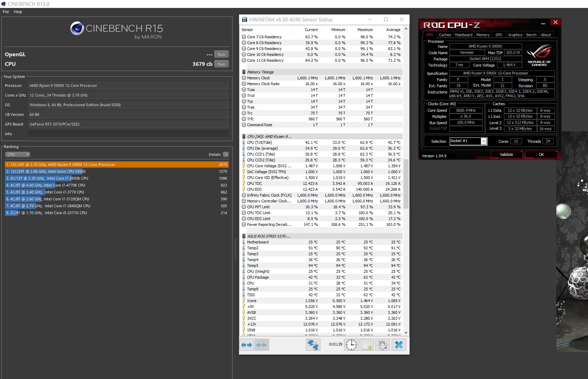
Task: Click Motherboard temperature thermometer icon
Action: pyautogui.click(x=244, y=242)
